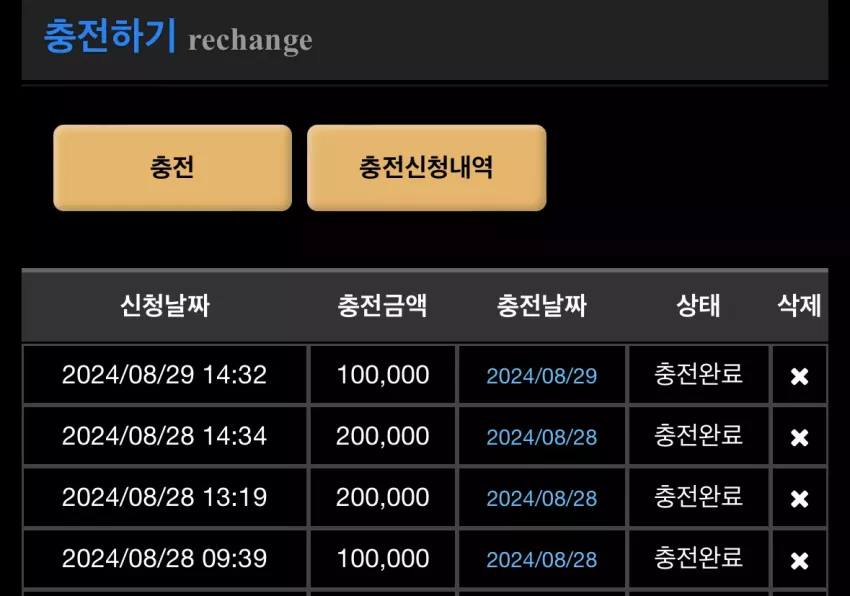850x596 pixels.
Task: Select the 삭제 column header
Action: click(799, 305)
